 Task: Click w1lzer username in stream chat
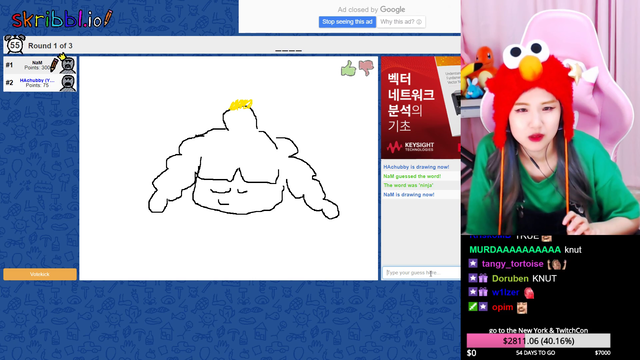tap(505, 293)
